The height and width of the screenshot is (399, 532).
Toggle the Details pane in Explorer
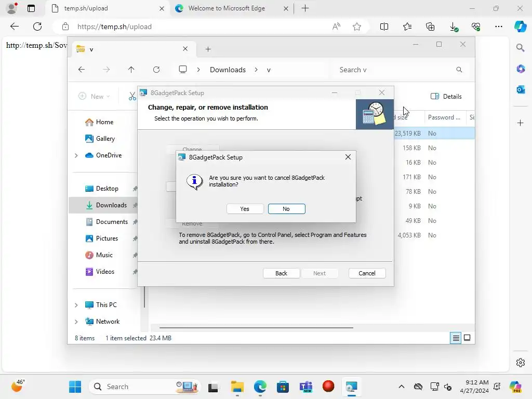pos(446,96)
